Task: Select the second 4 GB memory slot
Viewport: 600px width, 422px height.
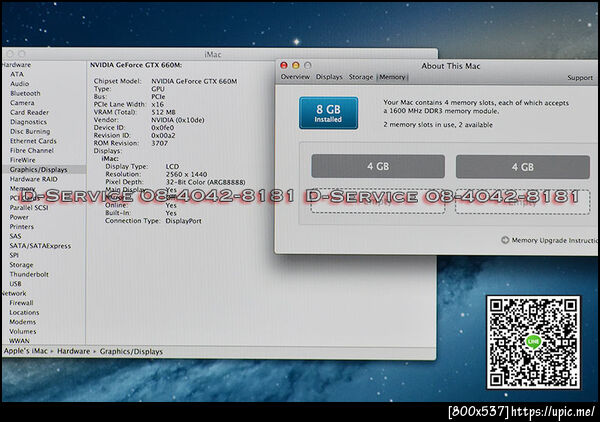Action: pos(523,167)
